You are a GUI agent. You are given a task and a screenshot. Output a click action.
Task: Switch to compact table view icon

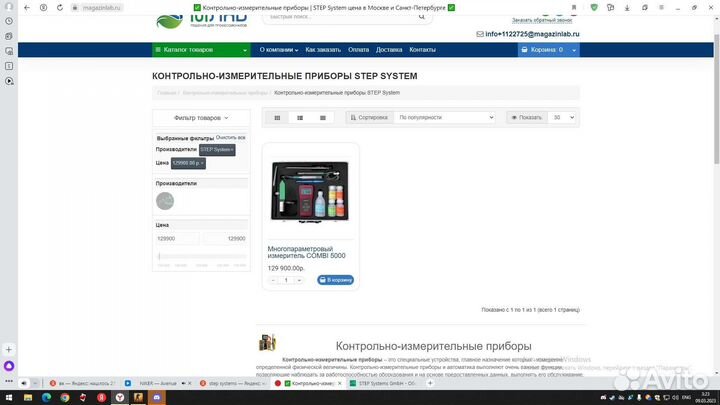point(322,117)
